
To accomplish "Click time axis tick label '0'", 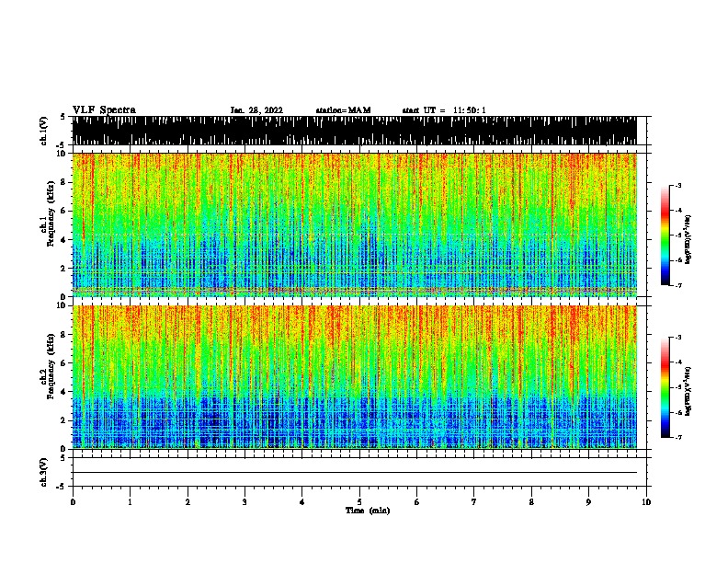I will point(73,502).
